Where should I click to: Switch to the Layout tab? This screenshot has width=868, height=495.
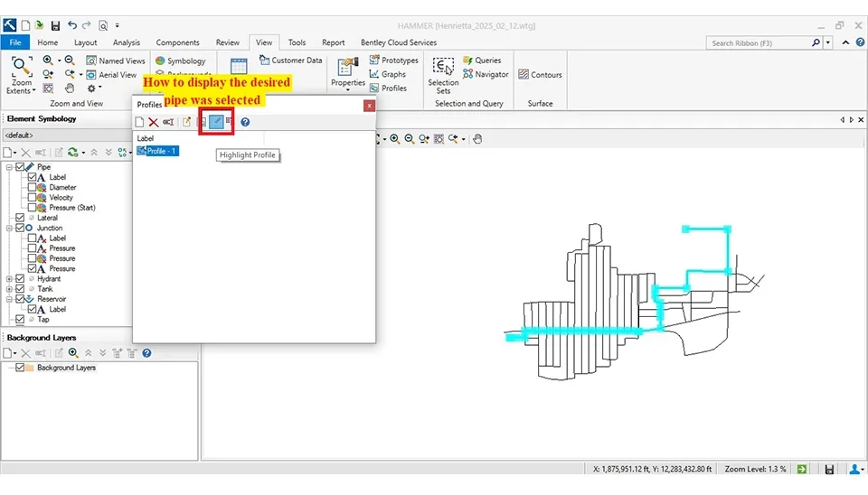(85, 42)
